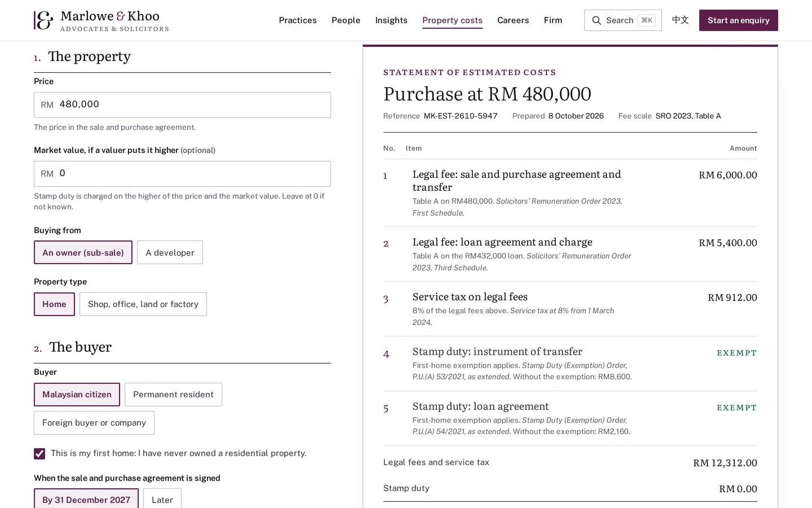This screenshot has height=508, width=812.
Task: Open the Practices menu
Action: coord(298,20)
